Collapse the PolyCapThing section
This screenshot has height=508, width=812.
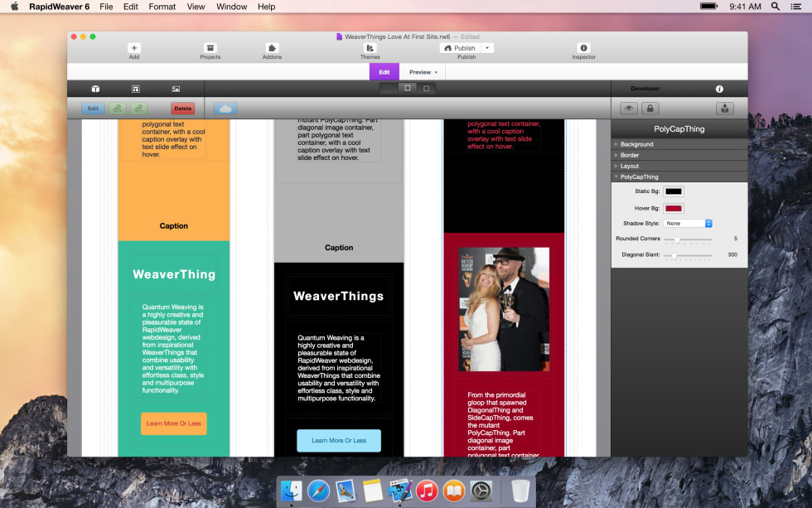679,177
